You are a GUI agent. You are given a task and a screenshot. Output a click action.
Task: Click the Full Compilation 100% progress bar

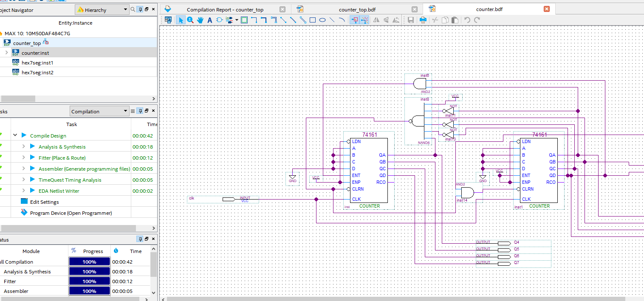tap(89, 262)
